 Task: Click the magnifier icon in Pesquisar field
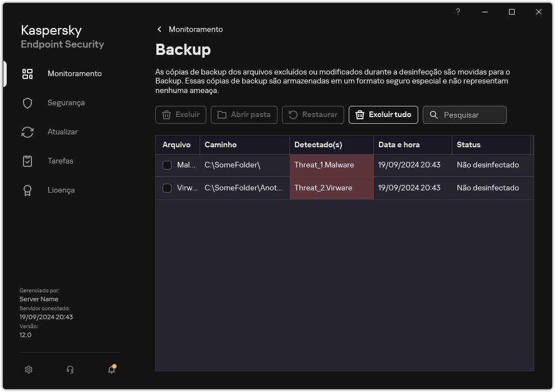click(434, 115)
